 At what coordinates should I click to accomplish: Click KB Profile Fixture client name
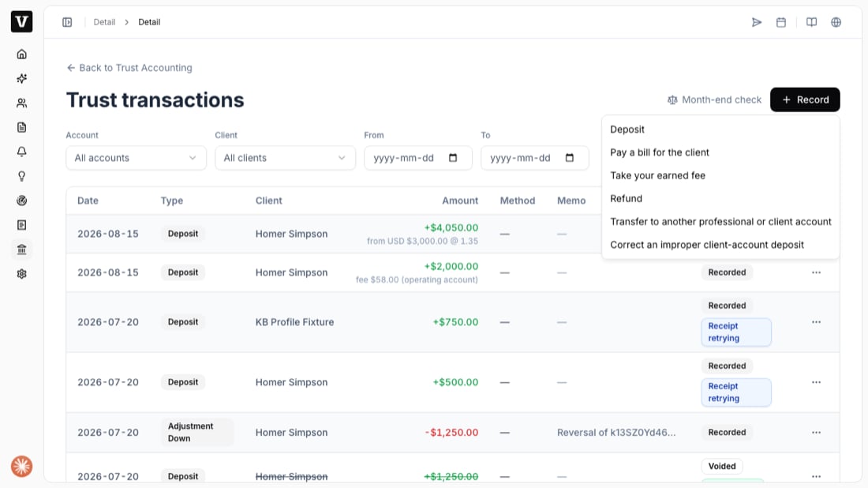[x=294, y=322]
